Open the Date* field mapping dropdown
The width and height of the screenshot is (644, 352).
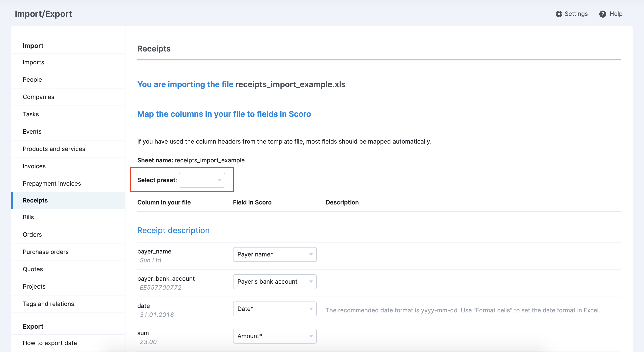point(275,309)
